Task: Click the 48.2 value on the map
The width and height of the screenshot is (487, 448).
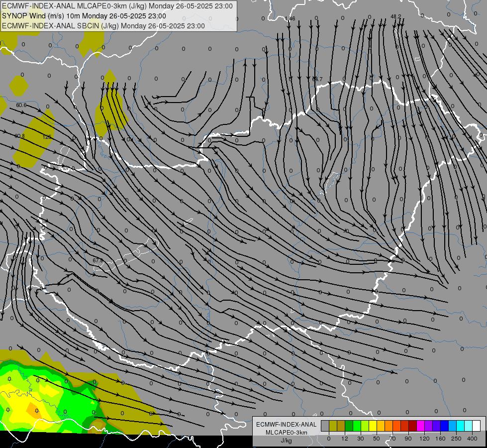Action: (395, 16)
